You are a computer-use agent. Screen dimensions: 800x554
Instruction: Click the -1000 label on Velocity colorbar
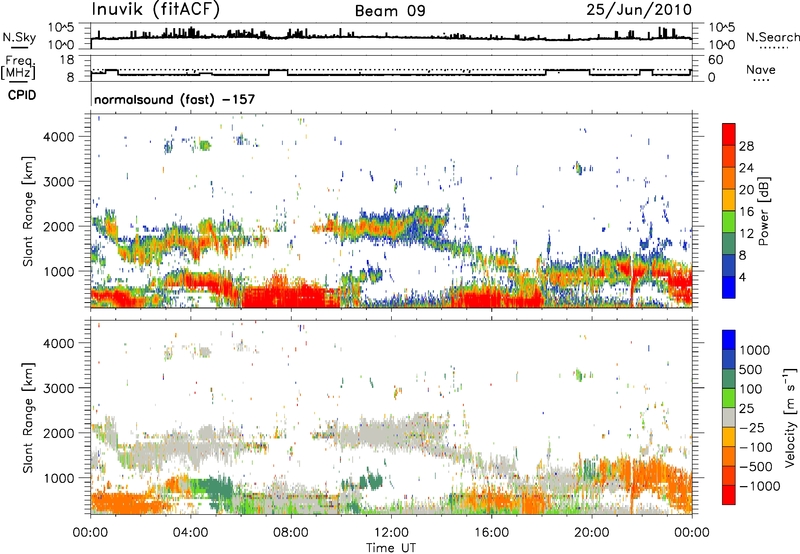click(x=760, y=486)
